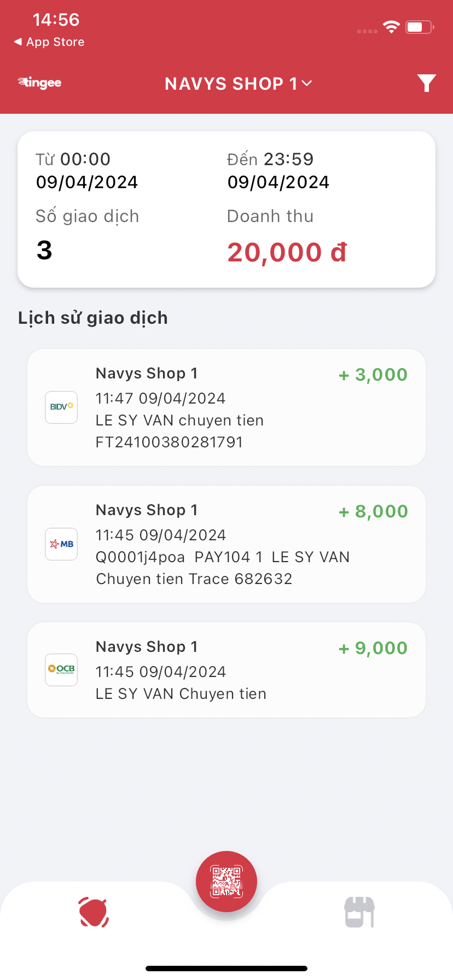The width and height of the screenshot is (453, 980).
Task: Open the +9,000 OCB transaction
Action: pos(226,670)
